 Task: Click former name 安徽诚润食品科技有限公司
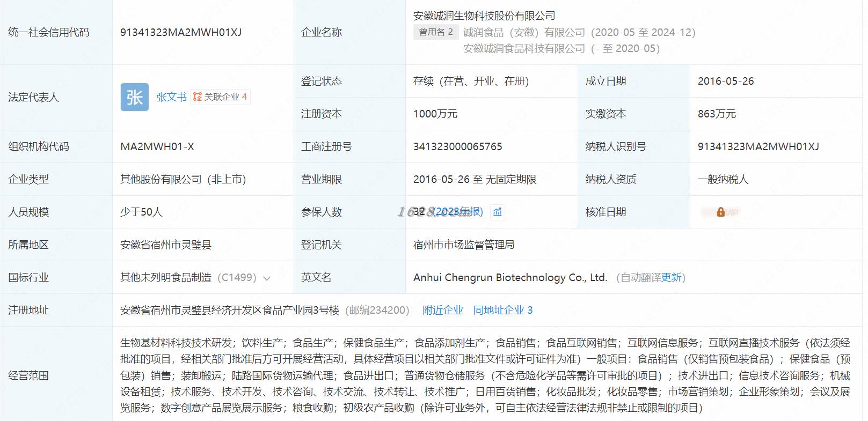click(524, 48)
